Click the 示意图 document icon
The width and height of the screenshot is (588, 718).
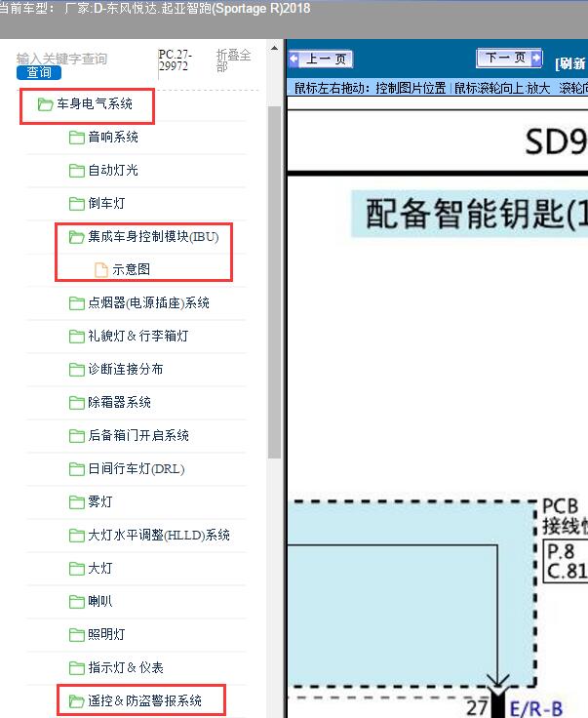(101, 269)
